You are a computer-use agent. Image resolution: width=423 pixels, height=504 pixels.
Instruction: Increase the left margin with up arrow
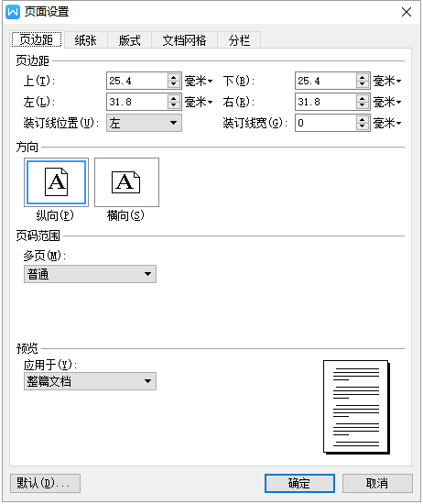pos(174,98)
